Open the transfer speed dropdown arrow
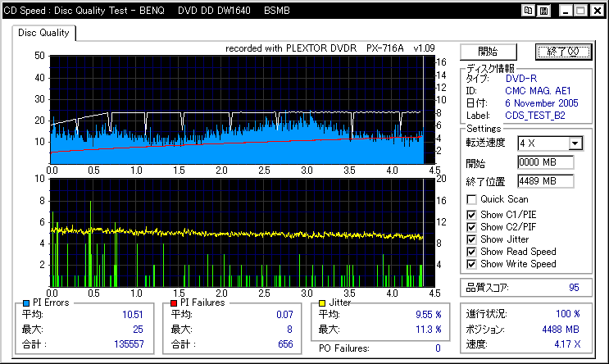This screenshot has width=609, height=364. (575, 143)
